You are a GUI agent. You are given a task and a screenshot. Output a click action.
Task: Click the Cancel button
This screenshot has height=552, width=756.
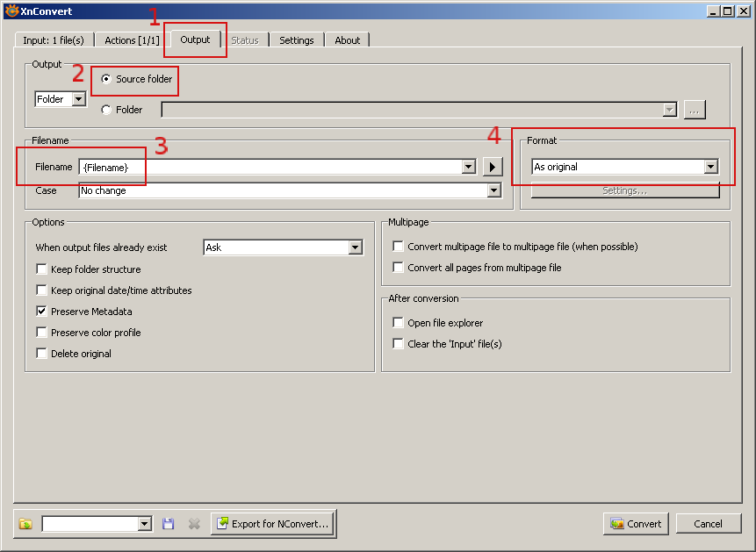[x=709, y=524]
